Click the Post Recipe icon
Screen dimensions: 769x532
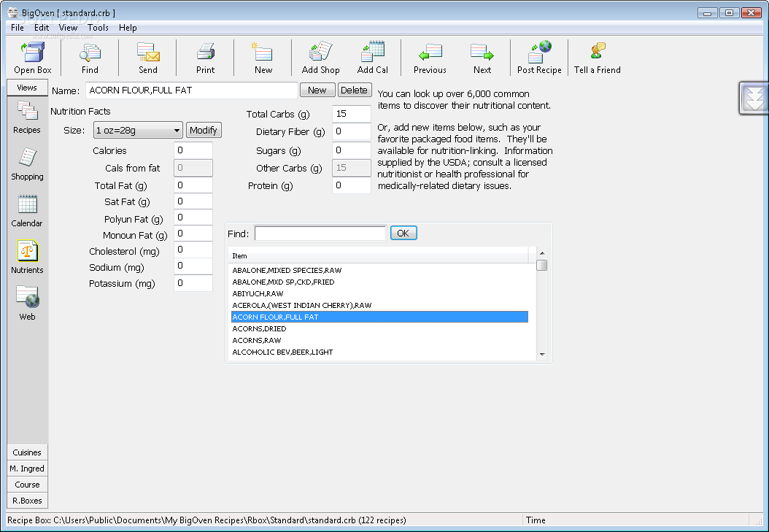coord(539,58)
